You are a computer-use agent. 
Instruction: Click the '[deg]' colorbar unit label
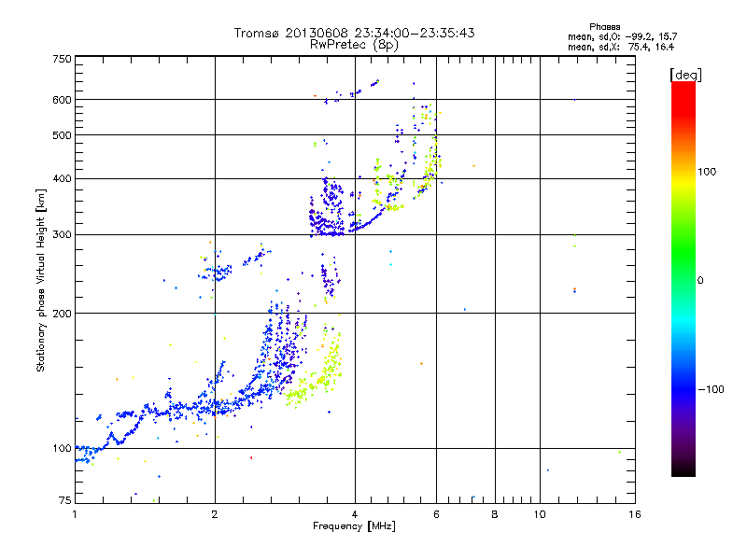tap(685, 75)
